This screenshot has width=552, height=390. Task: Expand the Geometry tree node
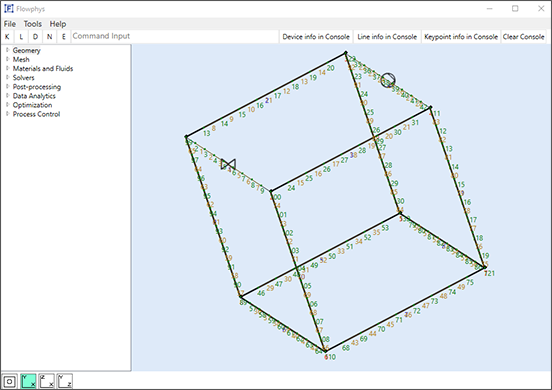(7, 50)
